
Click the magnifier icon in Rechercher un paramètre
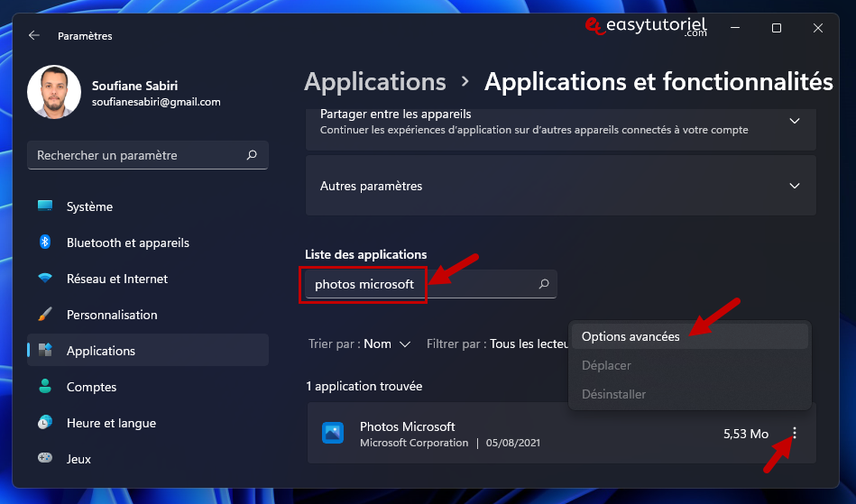click(252, 155)
